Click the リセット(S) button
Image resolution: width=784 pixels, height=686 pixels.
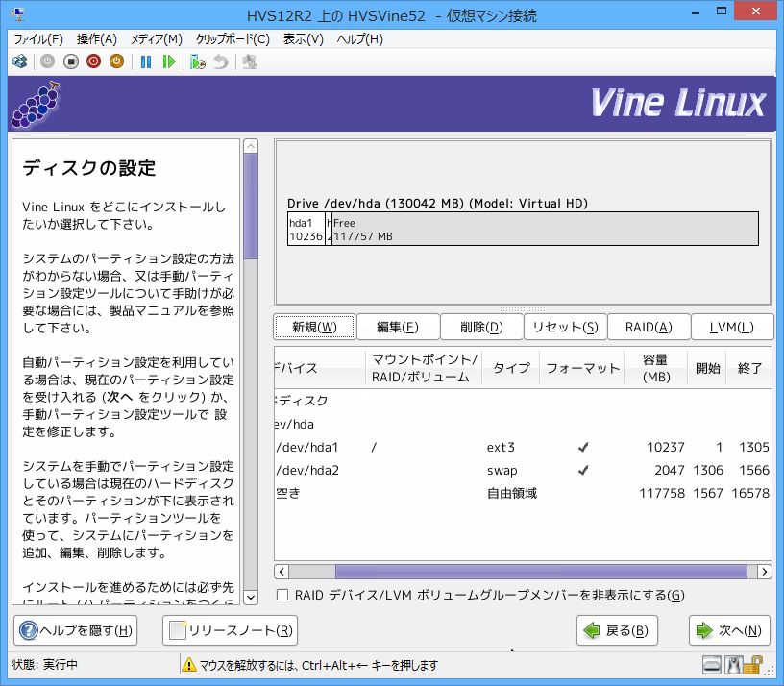point(565,327)
